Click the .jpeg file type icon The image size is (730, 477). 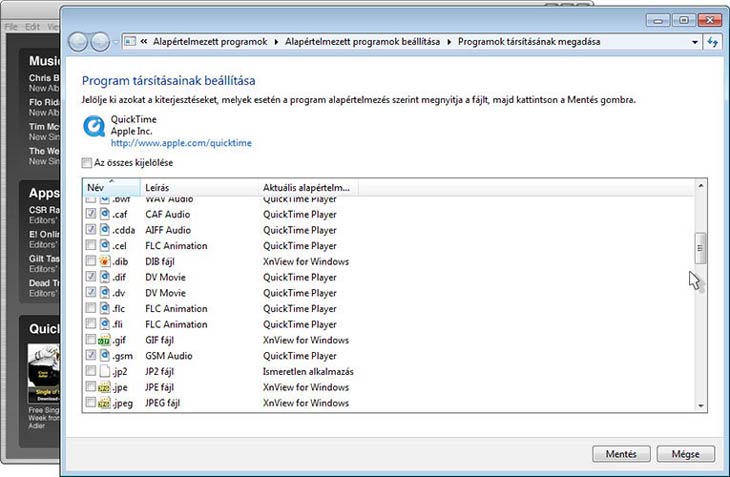tap(104, 403)
